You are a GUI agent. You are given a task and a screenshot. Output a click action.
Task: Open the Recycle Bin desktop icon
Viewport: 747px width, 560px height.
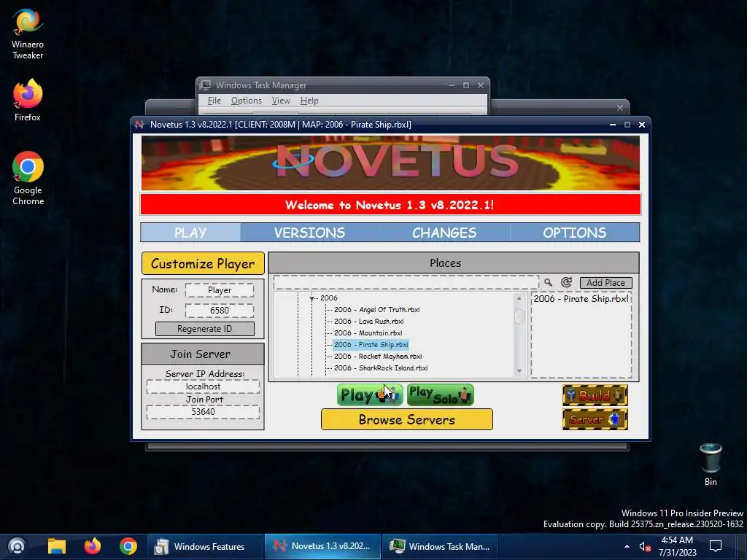click(711, 464)
